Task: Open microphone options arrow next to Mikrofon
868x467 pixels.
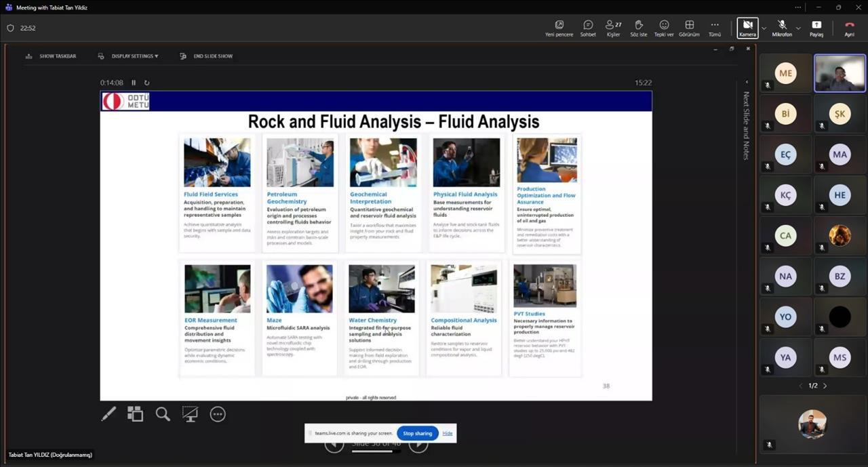Action: (x=798, y=28)
